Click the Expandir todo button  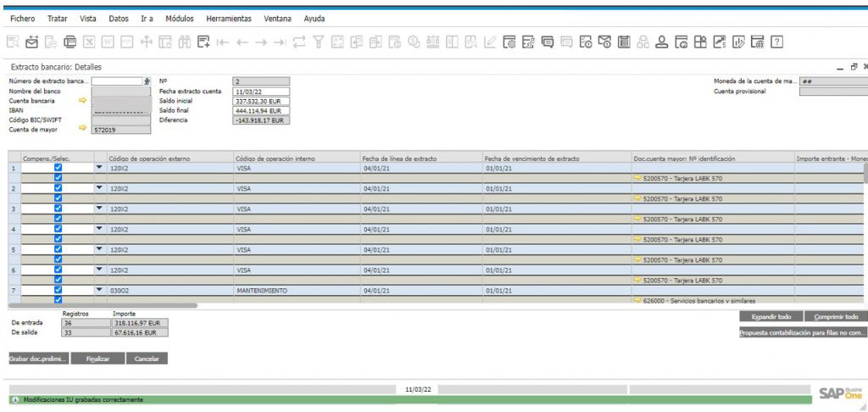click(771, 317)
